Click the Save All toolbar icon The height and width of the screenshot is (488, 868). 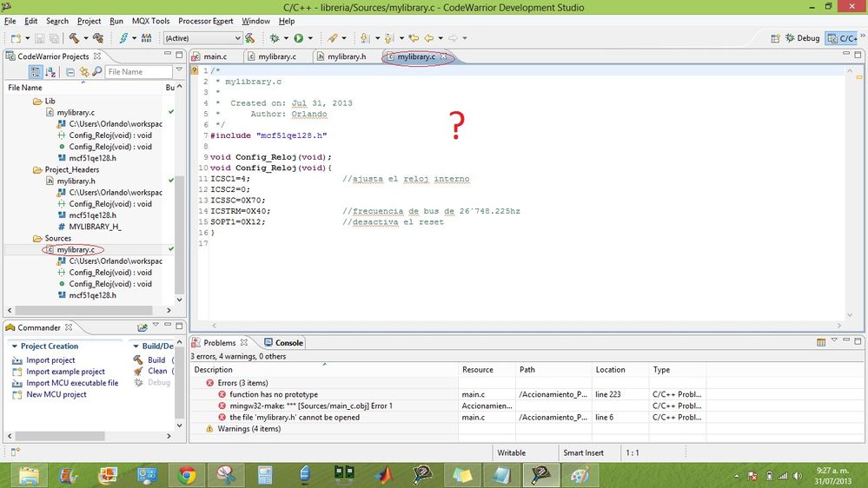(54, 38)
